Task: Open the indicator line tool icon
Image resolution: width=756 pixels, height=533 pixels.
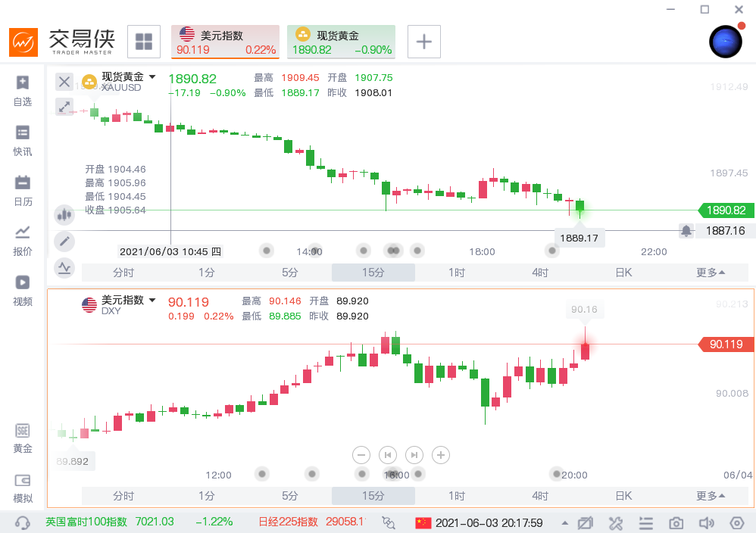Action: click(x=64, y=267)
